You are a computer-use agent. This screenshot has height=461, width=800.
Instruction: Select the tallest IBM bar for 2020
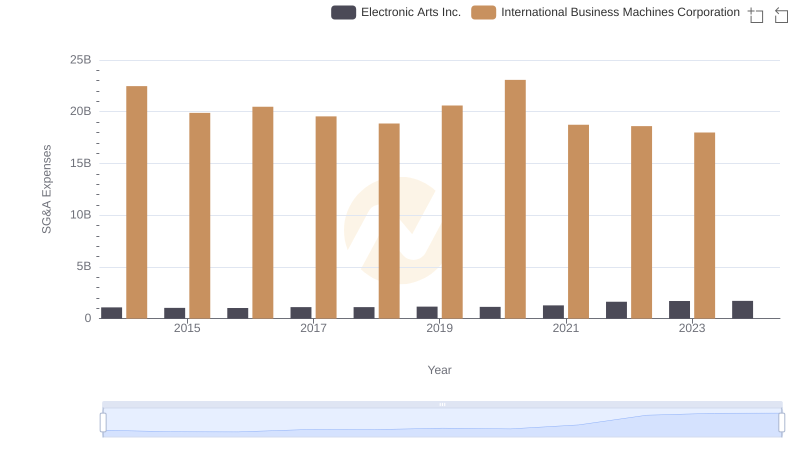tap(515, 199)
